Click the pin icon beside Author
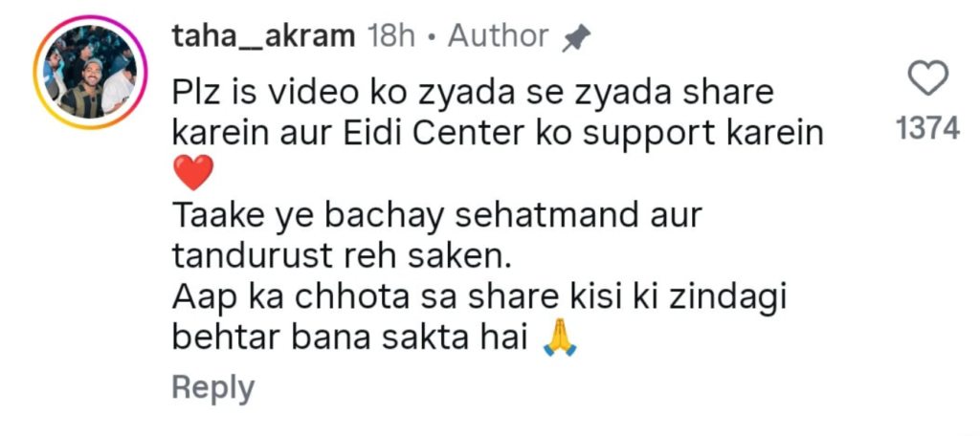980x436 pixels. point(576,39)
